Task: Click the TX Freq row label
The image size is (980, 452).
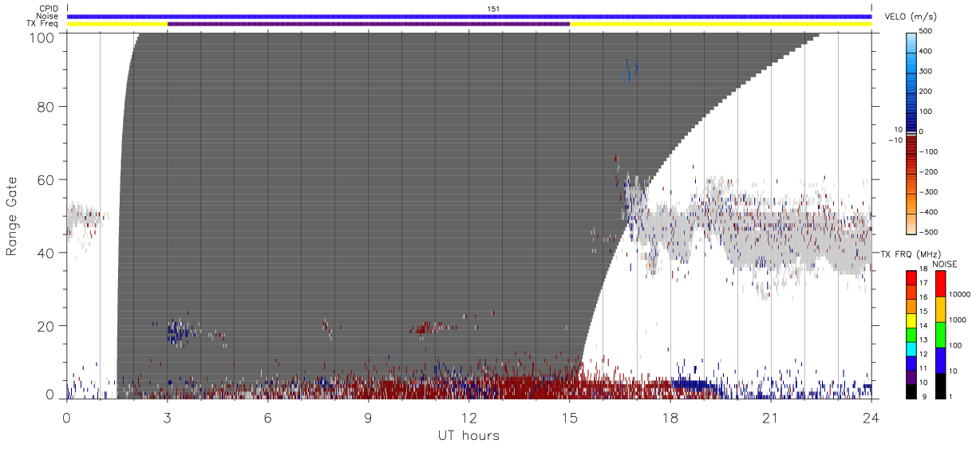Action: (43, 24)
